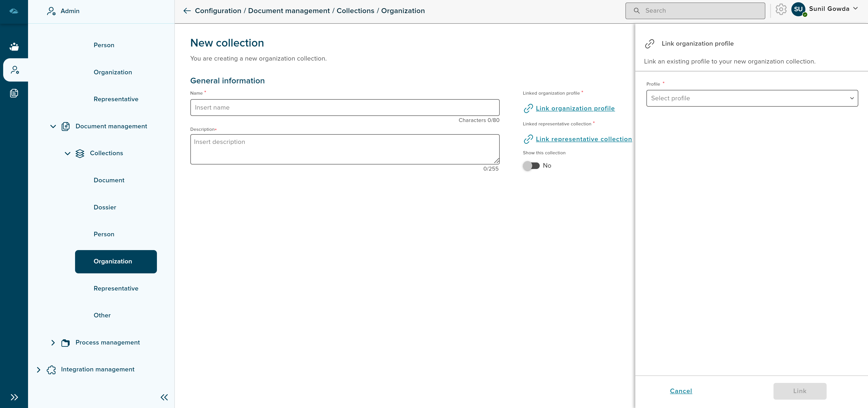Select the admin user-settings sidebar icon

15,70
